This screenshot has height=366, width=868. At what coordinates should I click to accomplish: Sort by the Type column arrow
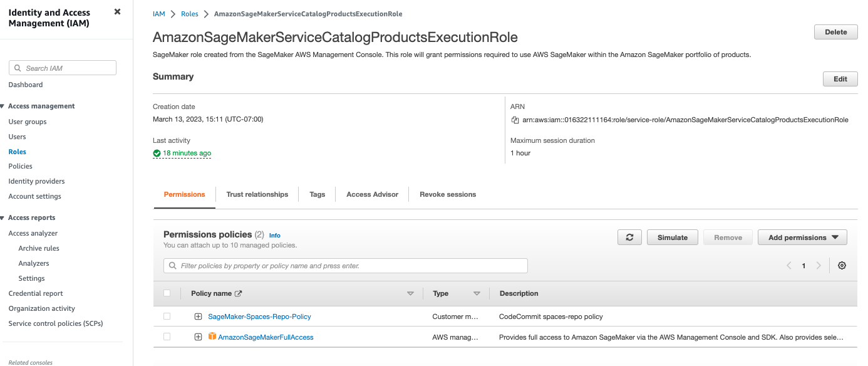click(x=477, y=293)
